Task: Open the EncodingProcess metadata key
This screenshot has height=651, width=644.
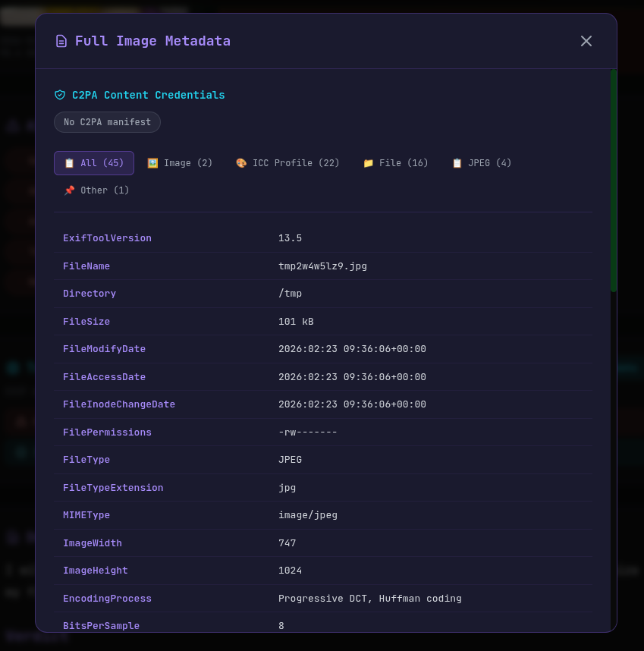Action: point(107,598)
